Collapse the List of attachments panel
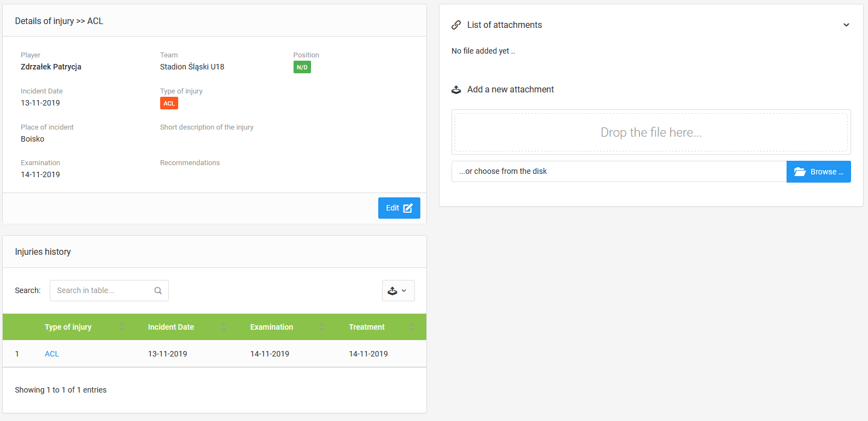The height and width of the screenshot is (421, 868). pos(846,25)
